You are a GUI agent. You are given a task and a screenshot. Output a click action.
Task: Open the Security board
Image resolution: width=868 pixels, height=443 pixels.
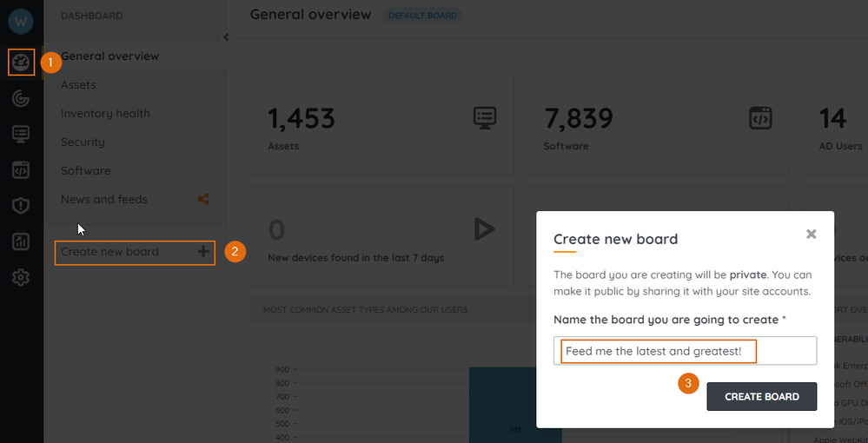pyautogui.click(x=83, y=142)
